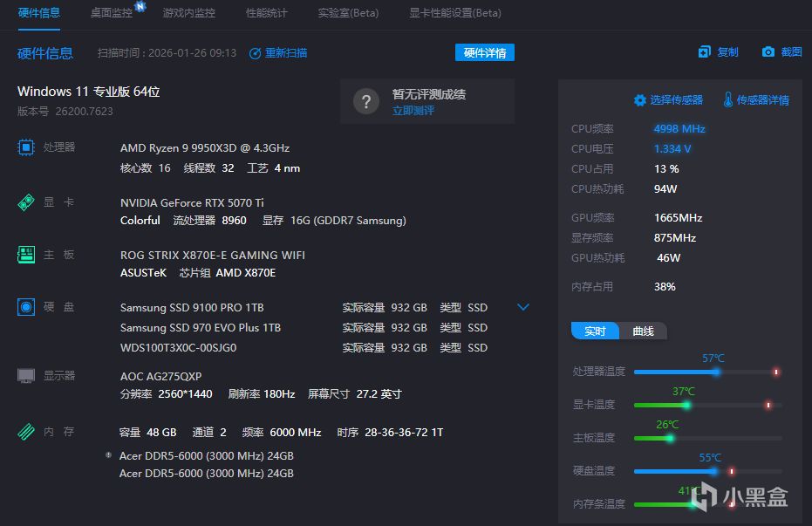Click the CPU电压 value 1.334 V

[672, 149]
